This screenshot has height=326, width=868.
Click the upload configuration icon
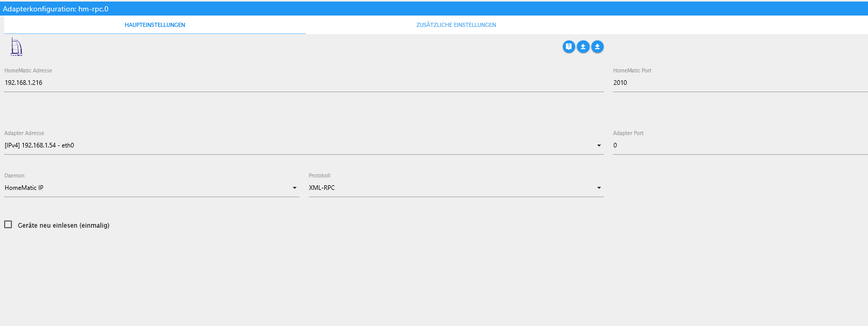pyautogui.click(x=583, y=47)
